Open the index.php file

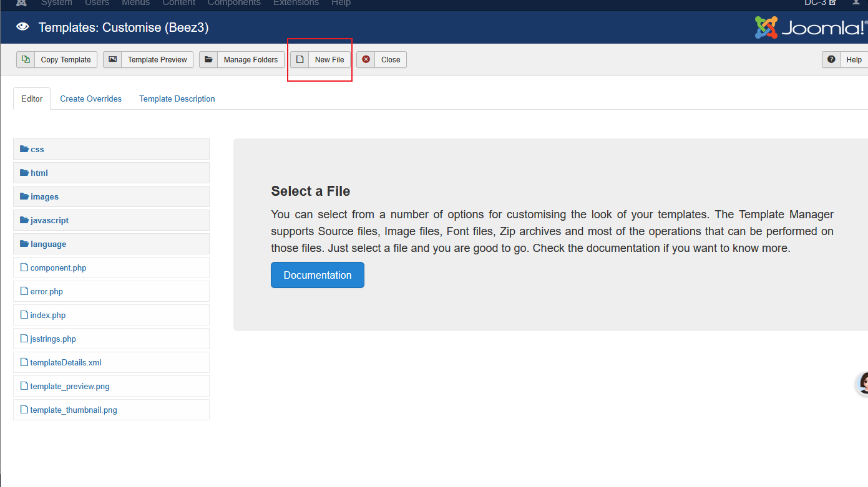[x=47, y=316]
